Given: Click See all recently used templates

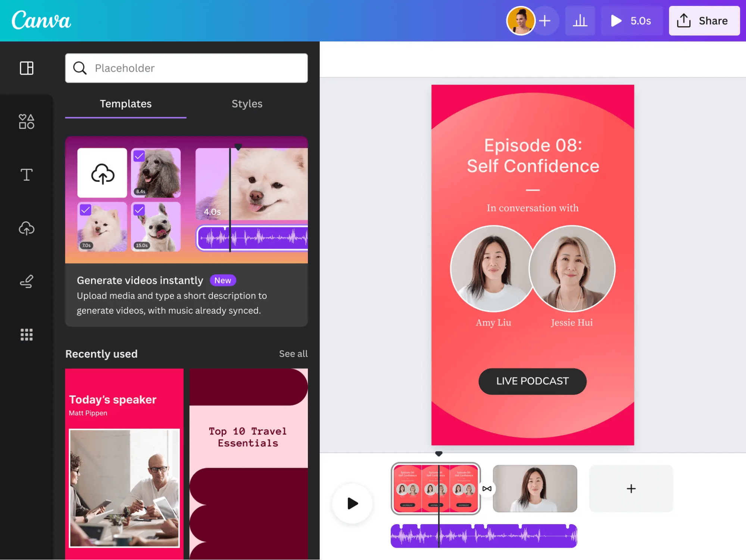Looking at the screenshot, I should (x=293, y=353).
